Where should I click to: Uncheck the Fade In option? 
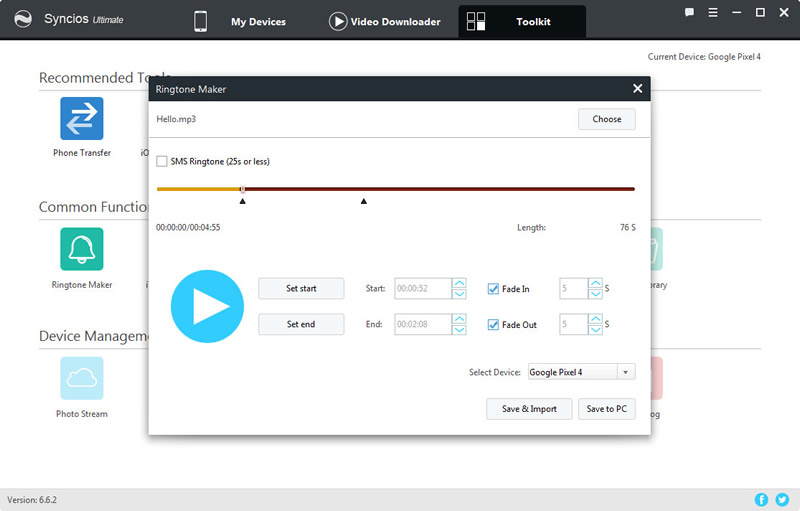pos(493,289)
